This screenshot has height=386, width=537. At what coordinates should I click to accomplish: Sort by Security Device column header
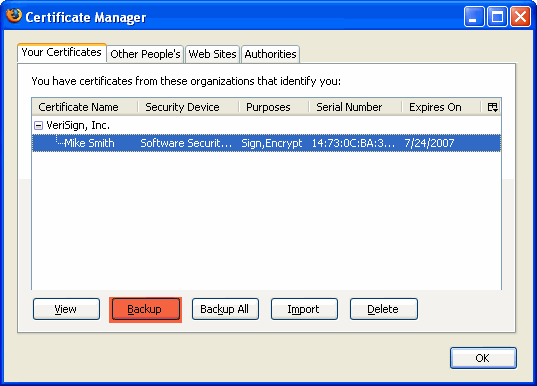(x=188, y=107)
